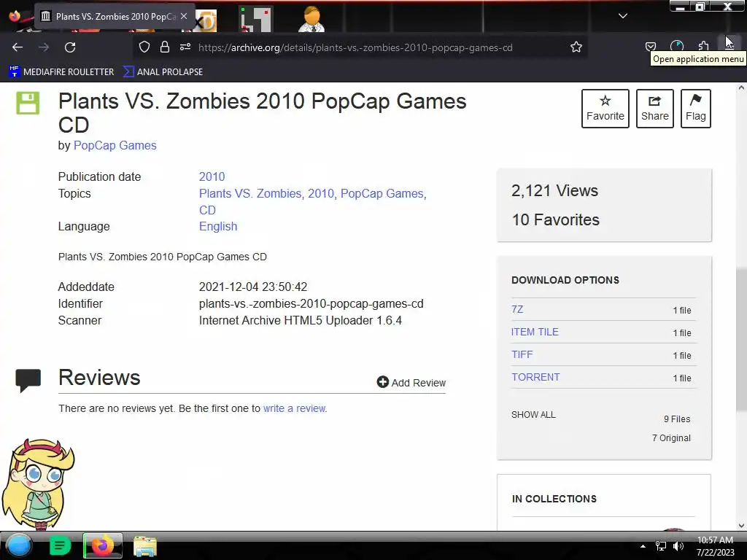This screenshot has height=560, width=747.
Task: Click the scrollbar down arrow
Action: 741,525
